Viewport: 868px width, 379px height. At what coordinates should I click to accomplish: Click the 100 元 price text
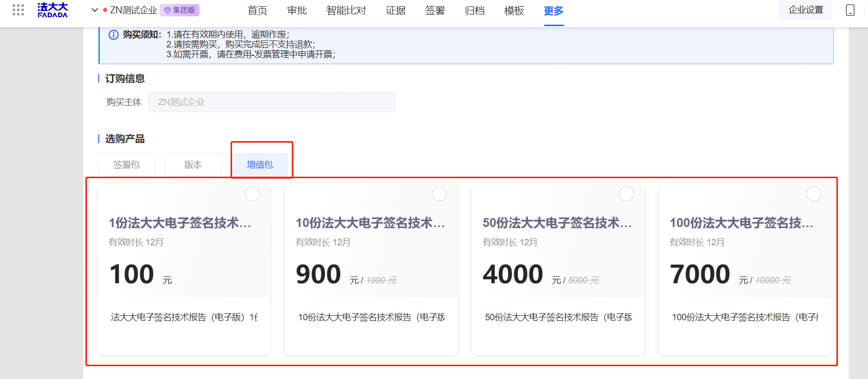click(x=141, y=274)
